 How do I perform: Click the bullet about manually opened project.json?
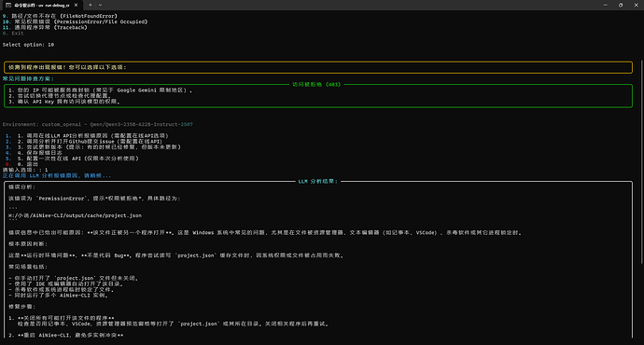coord(74,278)
